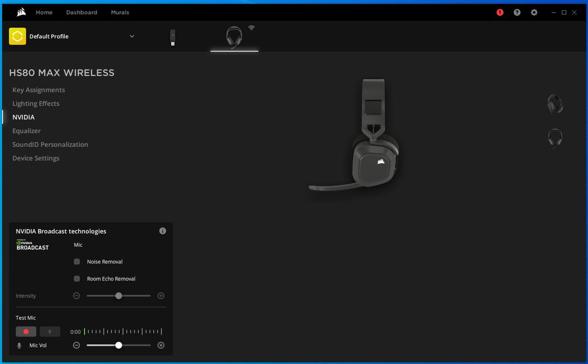The image size is (588, 364).
Task: Increase Mic Vol with plus icon
Action: tap(161, 345)
